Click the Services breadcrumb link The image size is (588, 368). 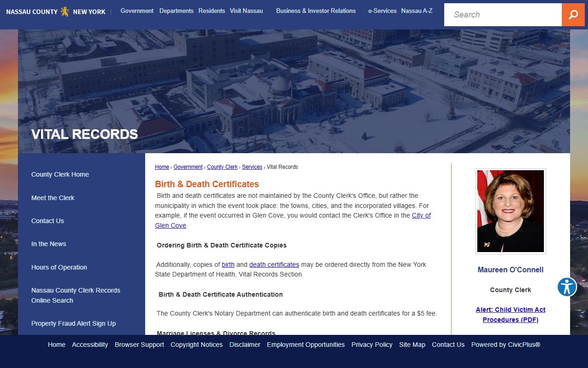(252, 167)
